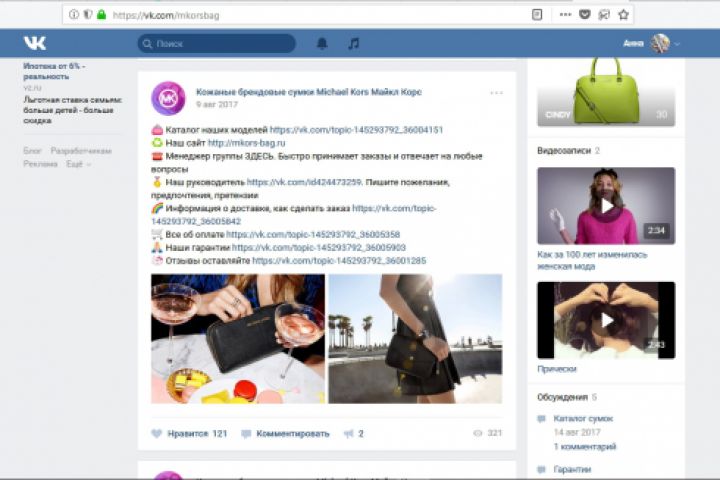Play the Прически hairstyle video
The image size is (720, 480).
tap(606, 320)
